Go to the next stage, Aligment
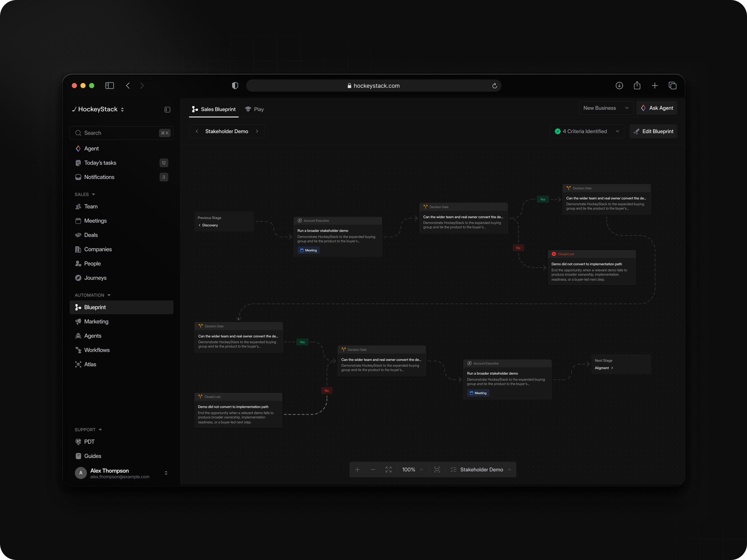This screenshot has height=560, width=747. (x=604, y=368)
